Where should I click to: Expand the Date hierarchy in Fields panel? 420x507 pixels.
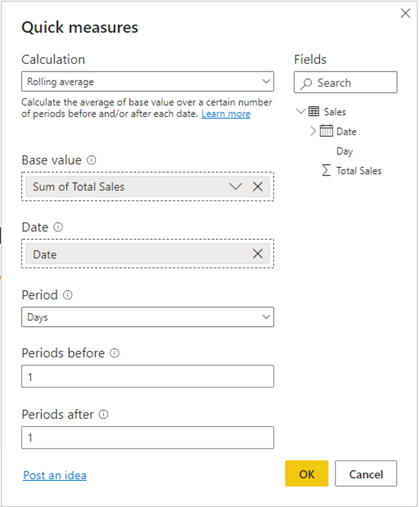[x=313, y=131]
